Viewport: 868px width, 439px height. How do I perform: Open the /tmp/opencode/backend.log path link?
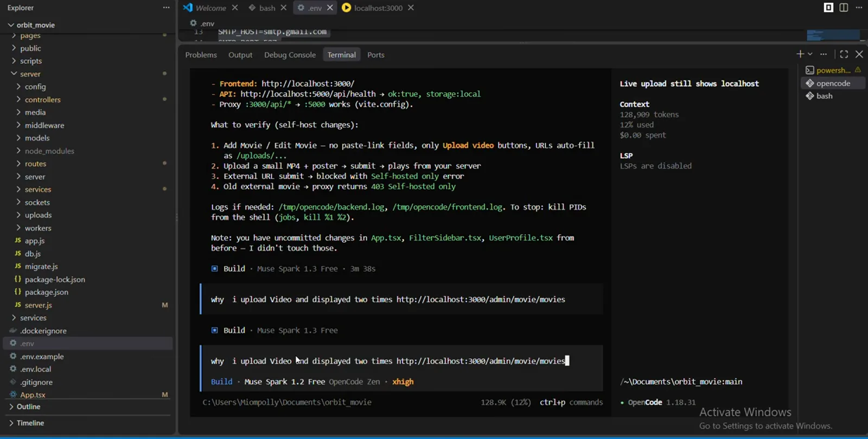coord(331,207)
